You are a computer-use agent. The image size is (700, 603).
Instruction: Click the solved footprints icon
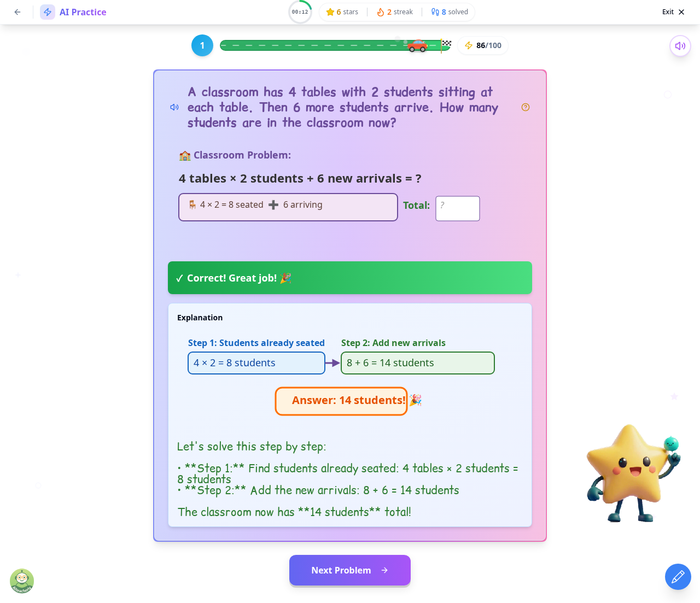pos(435,12)
